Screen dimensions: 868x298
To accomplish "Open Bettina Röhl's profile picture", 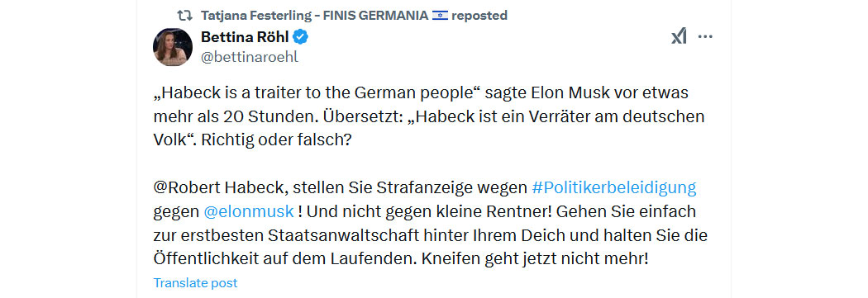I will (173, 47).
